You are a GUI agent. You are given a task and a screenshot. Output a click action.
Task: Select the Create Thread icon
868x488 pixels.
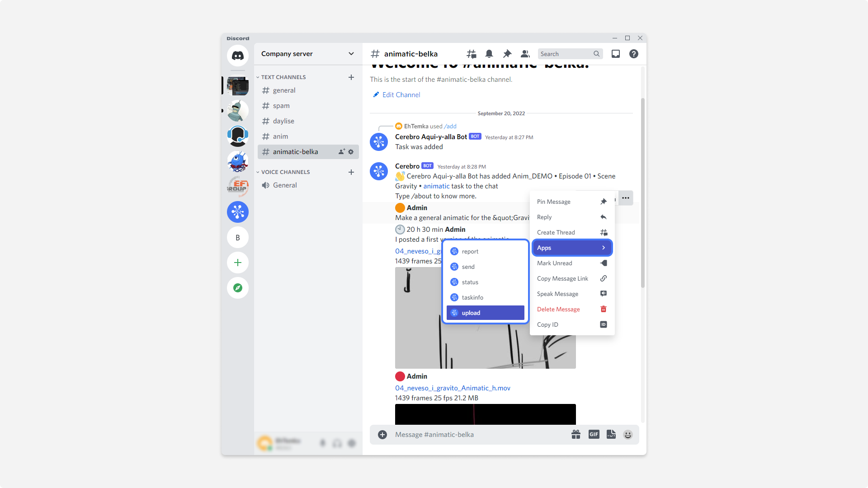coord(604,232)
